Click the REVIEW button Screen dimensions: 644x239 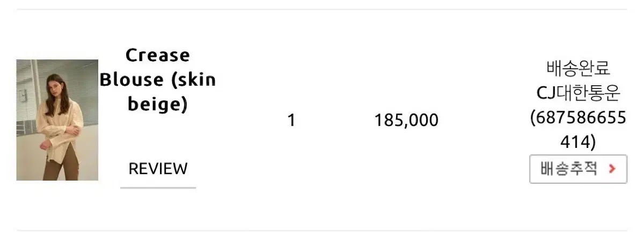(158, 169)
